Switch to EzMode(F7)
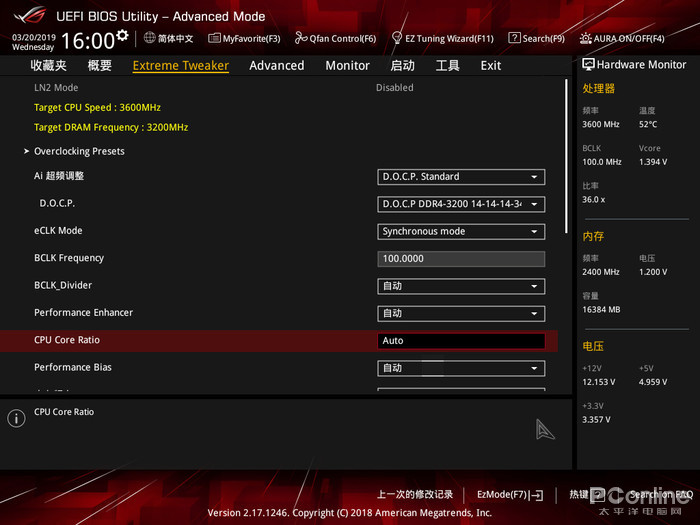The image size is (700, 525). [x=510, y=495]
